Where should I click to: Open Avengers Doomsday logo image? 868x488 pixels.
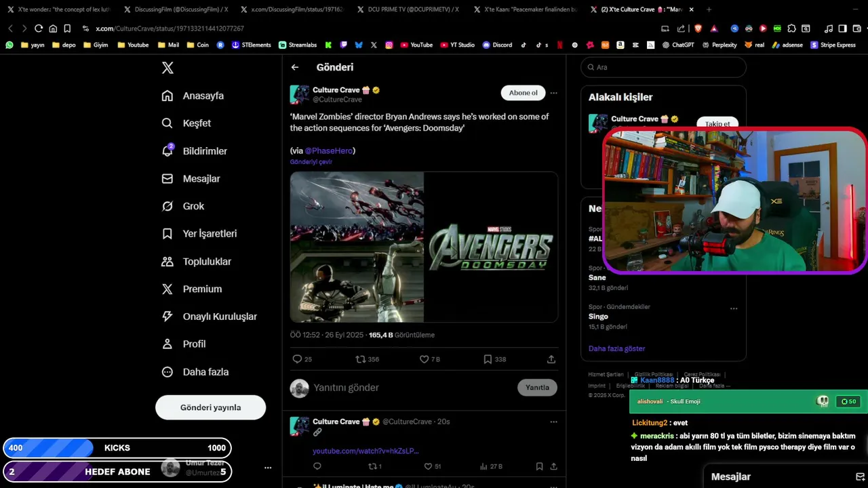pyautogui.click(x=491, y=247)
